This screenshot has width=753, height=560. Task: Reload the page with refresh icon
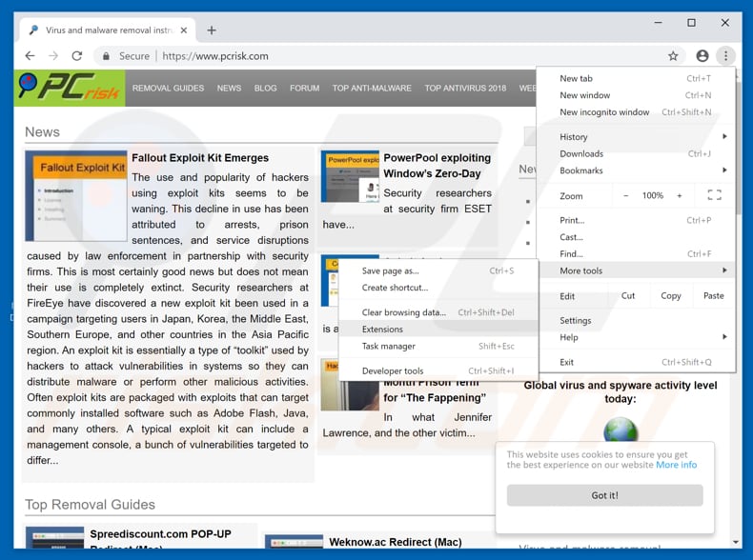[x=77, y=55]
